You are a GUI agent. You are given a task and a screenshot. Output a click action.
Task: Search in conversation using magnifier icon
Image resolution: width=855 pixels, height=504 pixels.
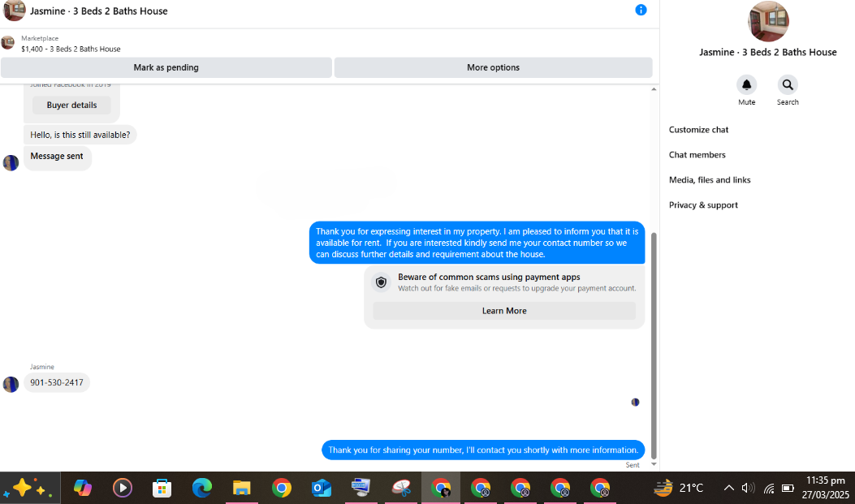click(788, 85)
